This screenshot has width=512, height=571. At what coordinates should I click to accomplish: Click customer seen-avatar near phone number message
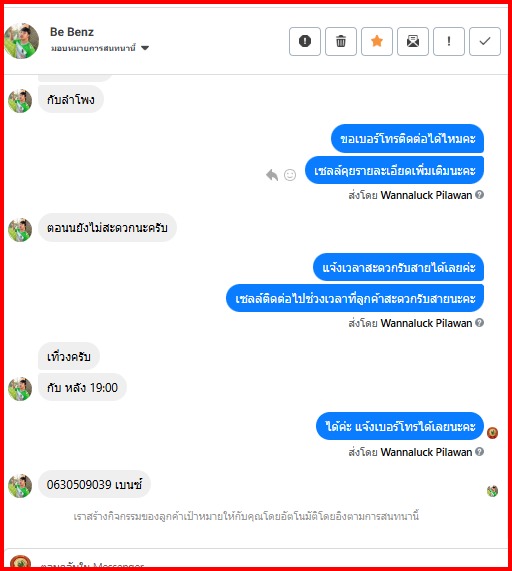pos(492,491)
